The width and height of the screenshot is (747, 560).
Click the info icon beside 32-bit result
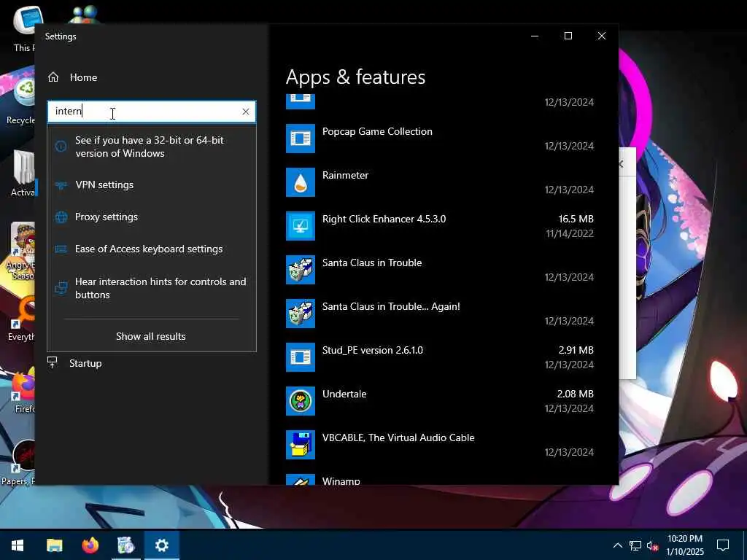(61, 147)
